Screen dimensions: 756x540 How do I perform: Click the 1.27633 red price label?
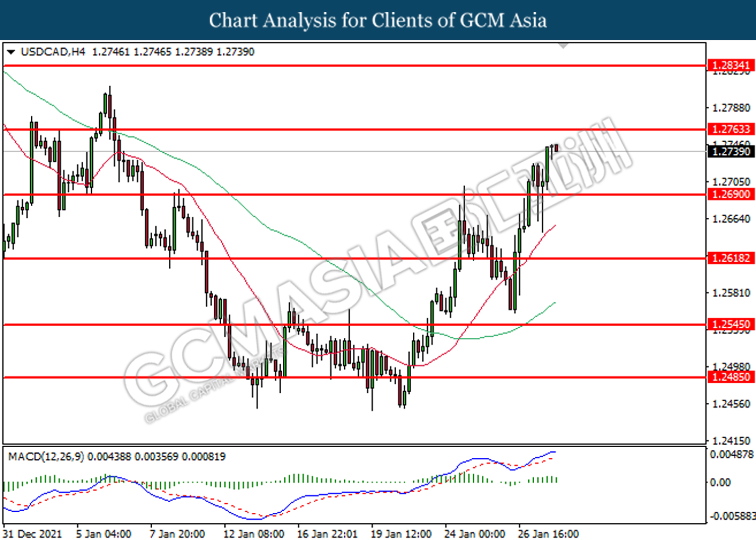point(731,129)
